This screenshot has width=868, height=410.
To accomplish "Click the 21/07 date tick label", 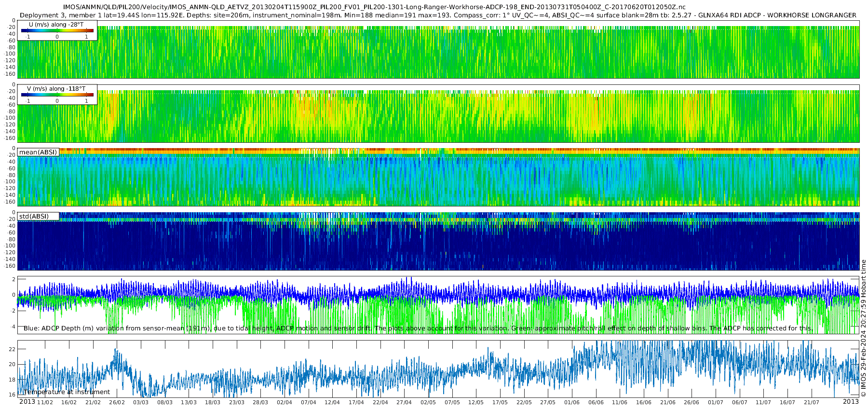I will click(x=812, y=402).
